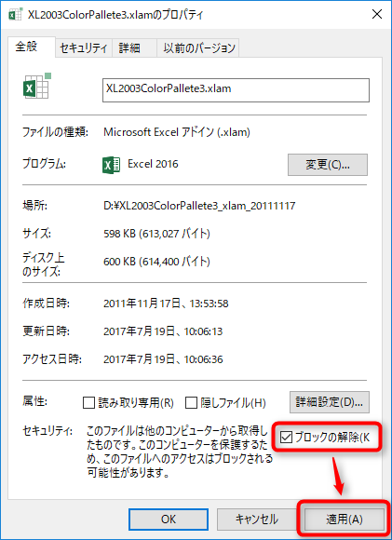
Task: Click the Excel icon in the title bar
Action: (x=16, y=15)
